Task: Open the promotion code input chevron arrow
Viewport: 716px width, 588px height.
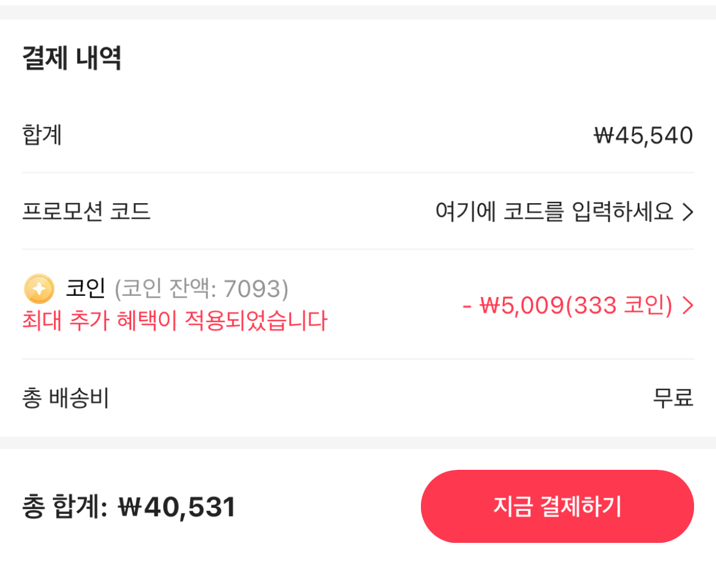Action: pos(689,212)
